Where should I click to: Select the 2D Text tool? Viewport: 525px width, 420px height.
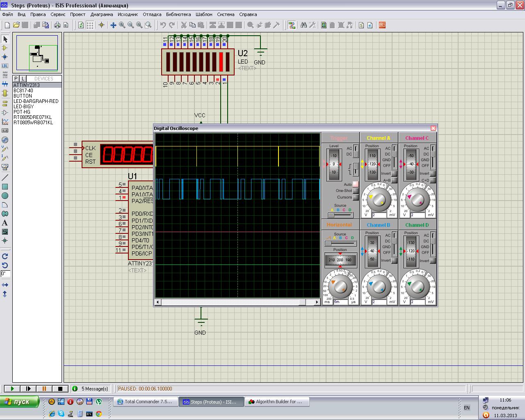[5, 223]
